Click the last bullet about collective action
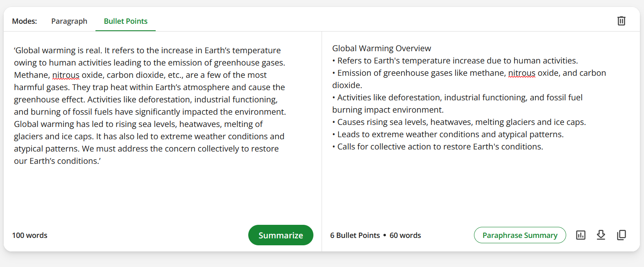Viewport: 644px width, 267px height. point(438,146)
